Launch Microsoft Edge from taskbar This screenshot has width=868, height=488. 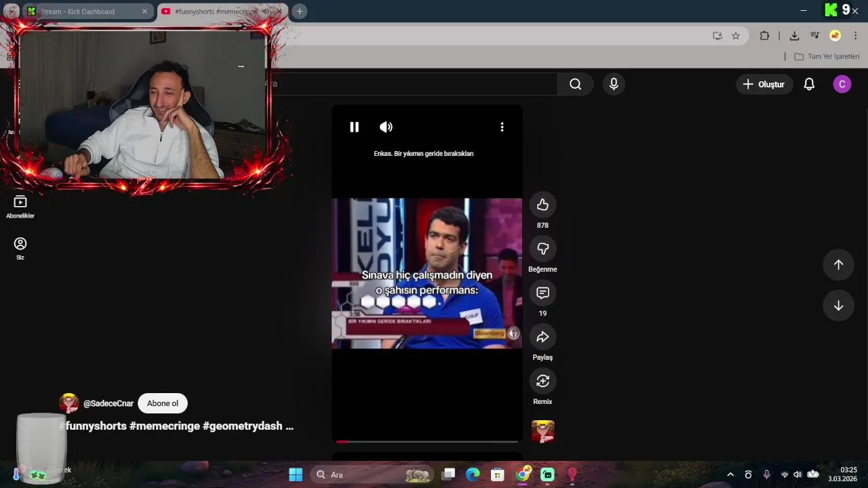coord(473,474)
